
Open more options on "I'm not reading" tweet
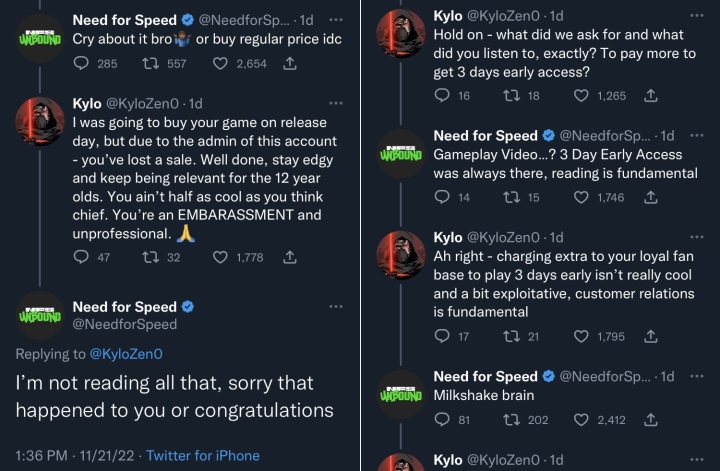coord(335,307)
